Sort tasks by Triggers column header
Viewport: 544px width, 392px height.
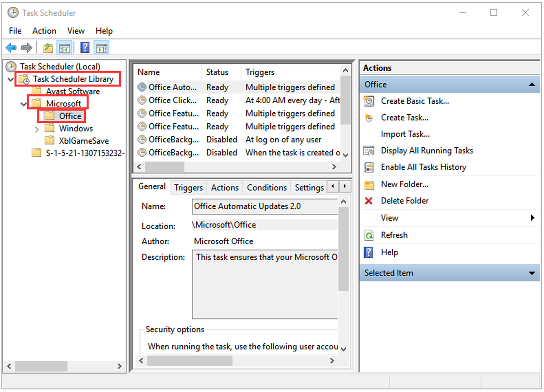click(290, 72)
